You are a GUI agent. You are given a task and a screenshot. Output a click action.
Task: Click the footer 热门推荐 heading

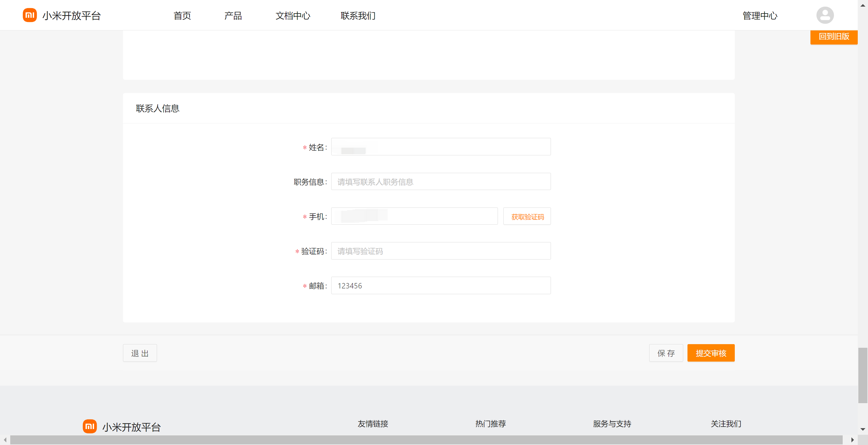(490, 424)
